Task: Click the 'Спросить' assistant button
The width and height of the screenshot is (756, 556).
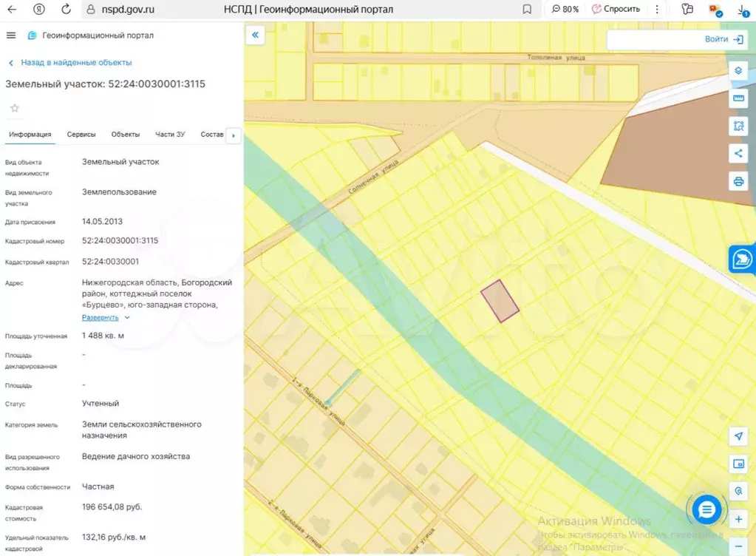Action: tap(616, 9)
